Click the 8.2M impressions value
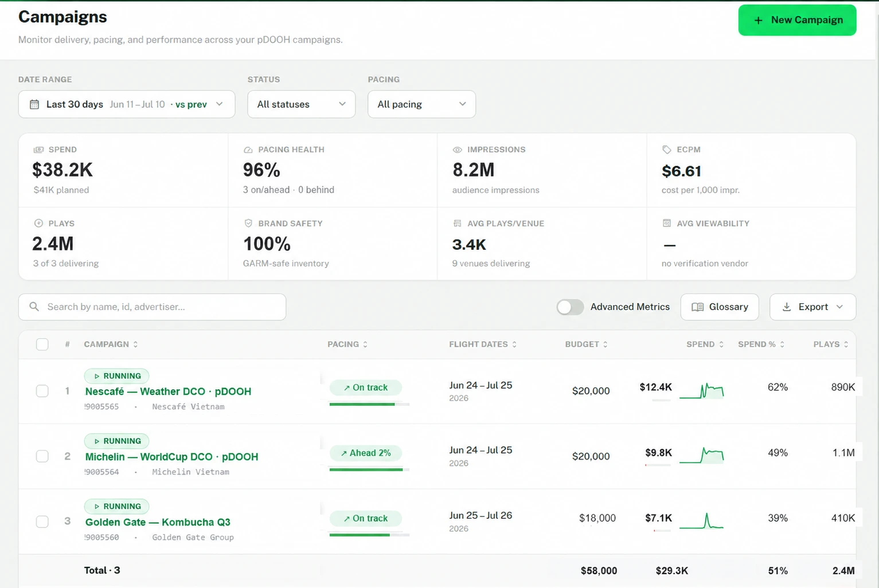Viewport: 879px width, 588px height. point(473,170)
